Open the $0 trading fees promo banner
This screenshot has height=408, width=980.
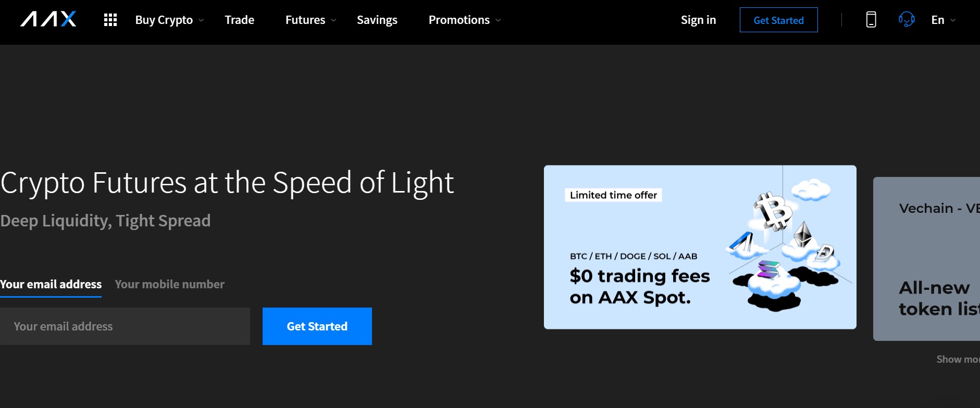(700, 247)
